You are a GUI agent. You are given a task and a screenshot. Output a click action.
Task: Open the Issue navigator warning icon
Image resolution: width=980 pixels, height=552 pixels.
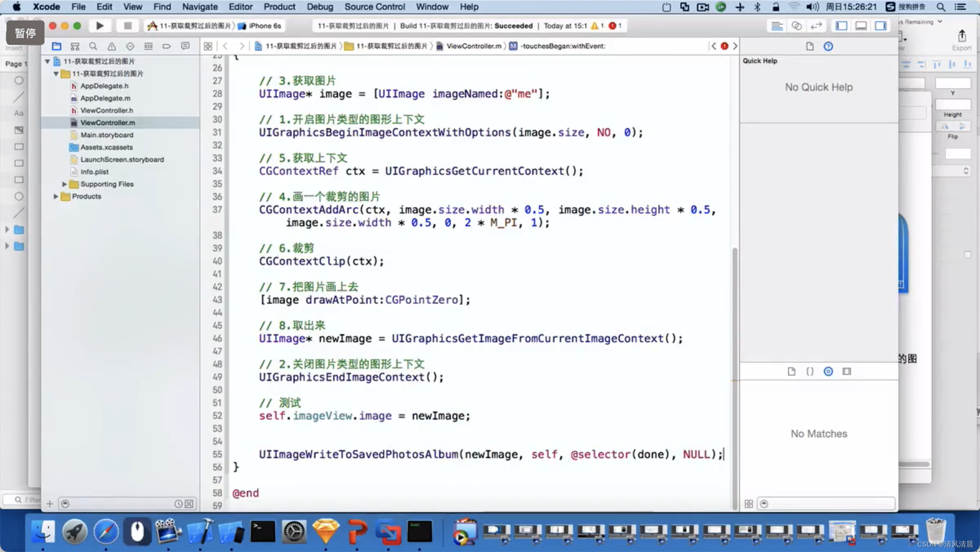(x=111, y=46)
